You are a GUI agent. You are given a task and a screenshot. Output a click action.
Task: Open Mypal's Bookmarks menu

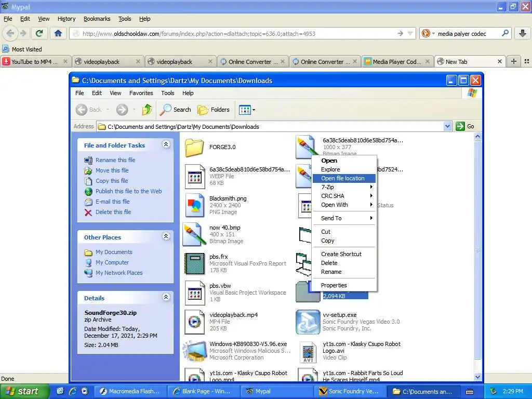point(97,19)
